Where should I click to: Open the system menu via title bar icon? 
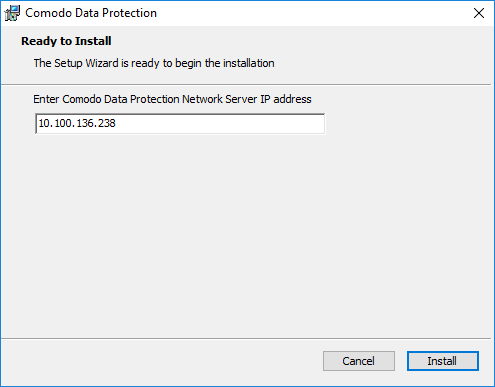coord(12,13)
